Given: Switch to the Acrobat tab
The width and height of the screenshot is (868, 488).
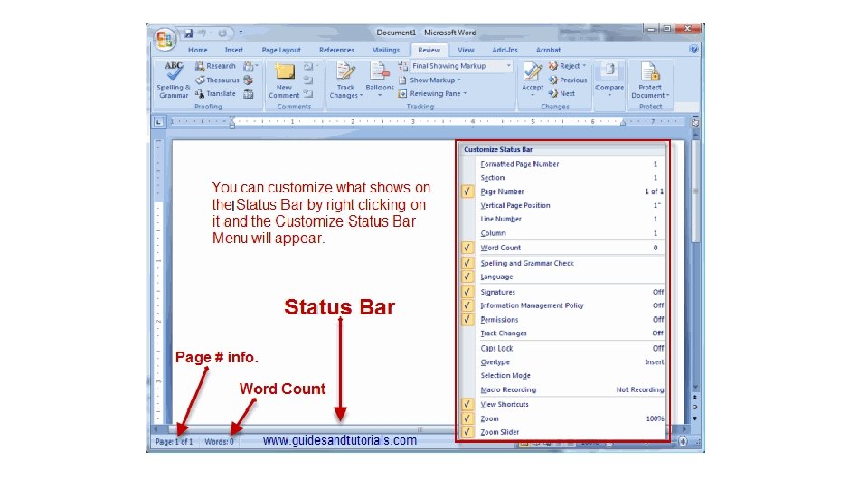Looking at the screenshot, I should coord(548,50).
